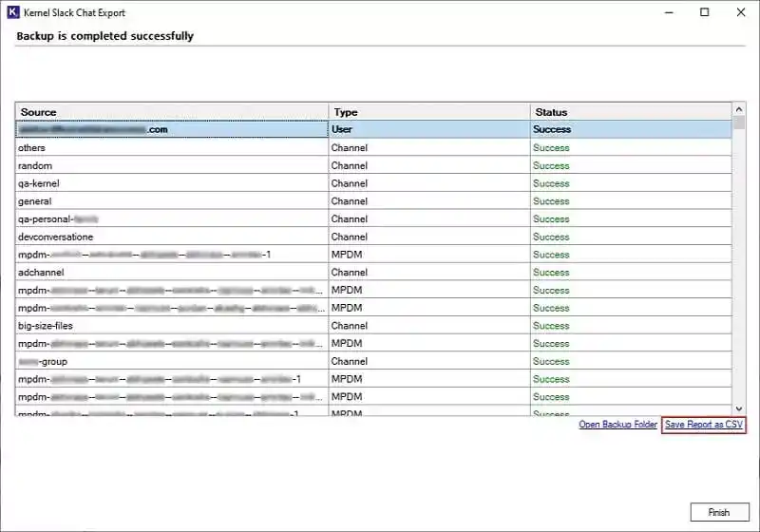Close the Kernel Slack Chat Export window
760x532 pixels.
point(741,12)
